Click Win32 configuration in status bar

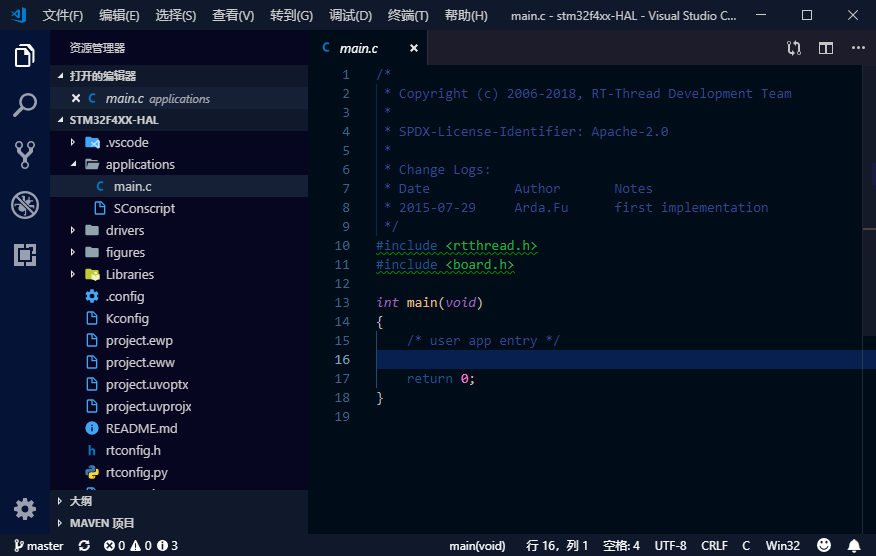pos(782,545)
